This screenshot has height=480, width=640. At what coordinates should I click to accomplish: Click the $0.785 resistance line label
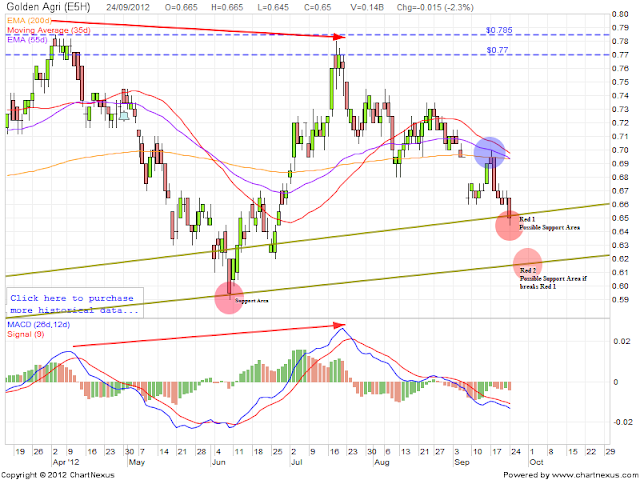[499, 30]
